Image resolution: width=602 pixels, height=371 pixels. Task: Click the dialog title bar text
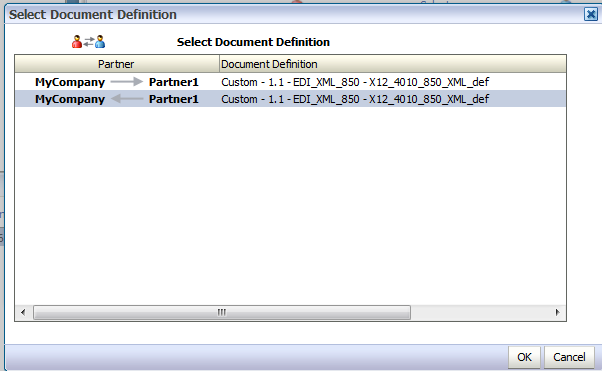click(x=93, y=15)
